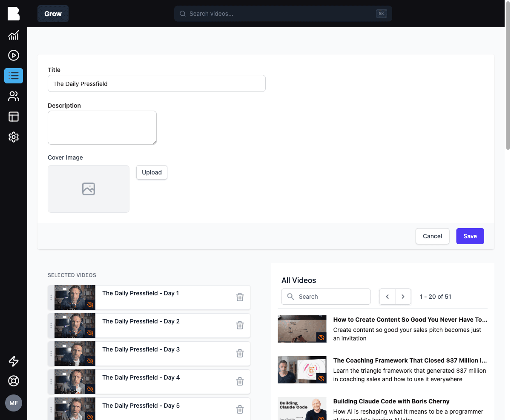Remove Day 1 video with trash icon
511x420 pixels.
[x=240, y=297]
